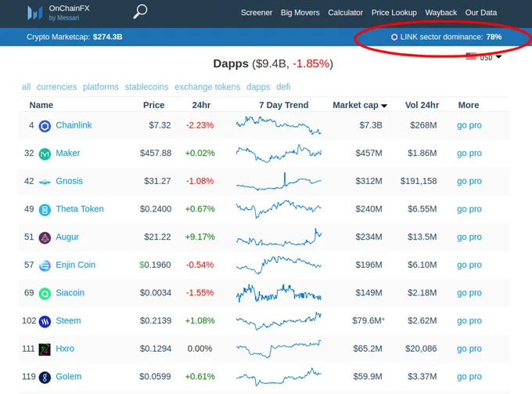Image resolution: width=532 pixels, height=394 pixels.
Task: Select the 'all' sector filter
Action: [x=26, y=87]
